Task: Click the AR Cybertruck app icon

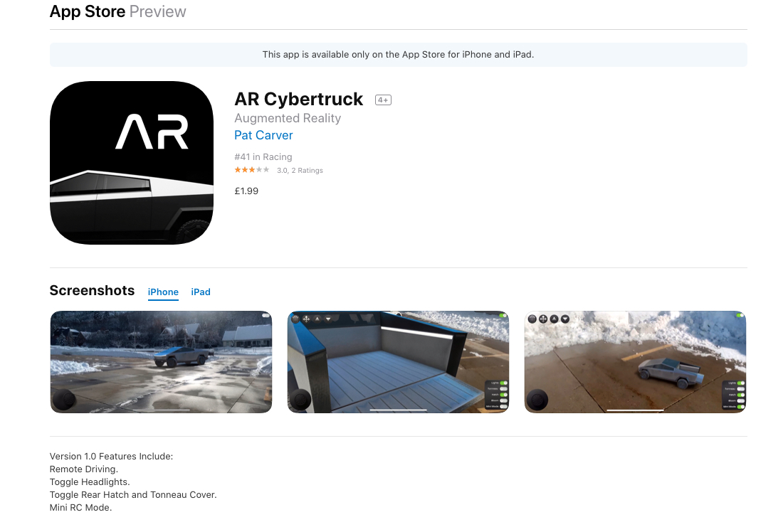Action: click(132, 163)
